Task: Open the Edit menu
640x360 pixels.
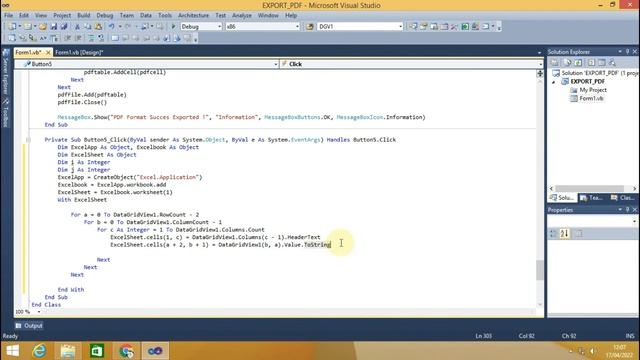Action: [24, 16]
